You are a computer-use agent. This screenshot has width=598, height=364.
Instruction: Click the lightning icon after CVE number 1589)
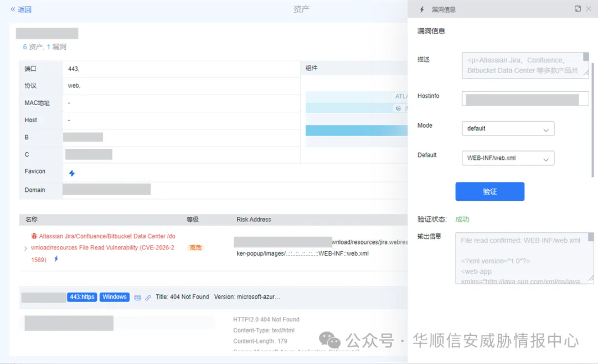coord(56,259)
